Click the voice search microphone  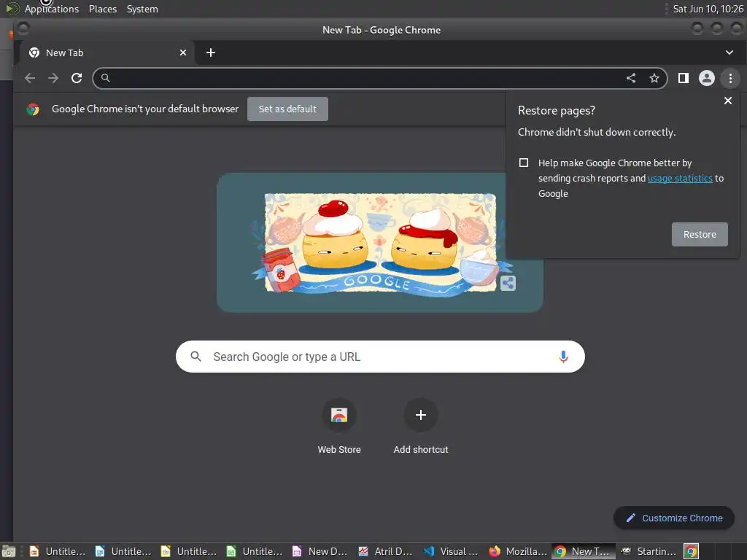[563, 357]
